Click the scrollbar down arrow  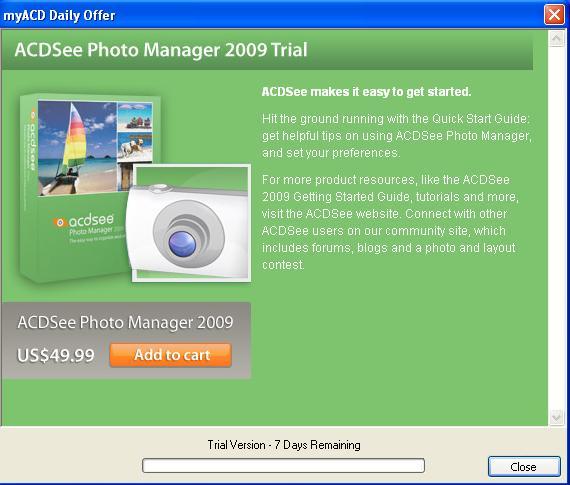[x=557, y=417]
